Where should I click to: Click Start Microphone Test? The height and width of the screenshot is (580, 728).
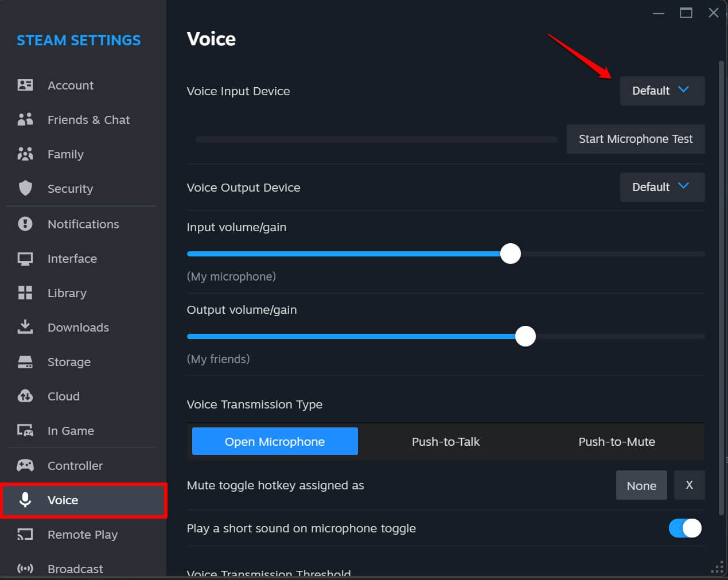click(636, 139)
